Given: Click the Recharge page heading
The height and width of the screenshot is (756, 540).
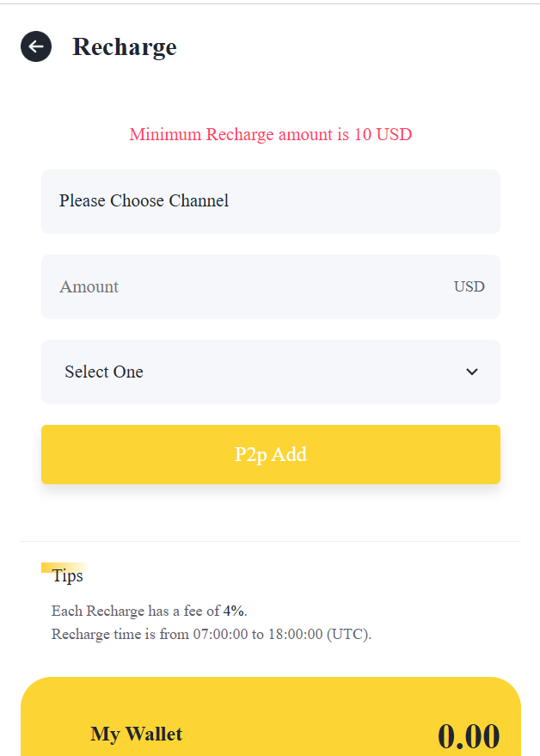Looking at the screenshot, I should point(125,46).
